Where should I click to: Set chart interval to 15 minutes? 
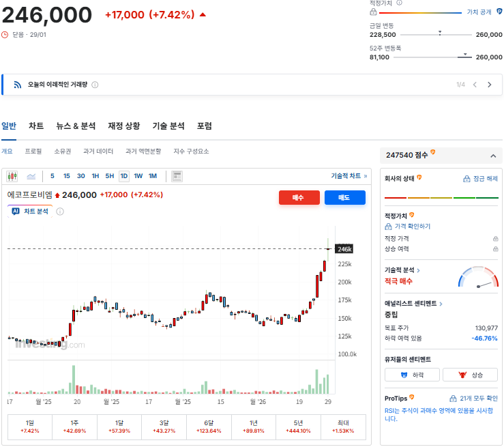(x=67, y=176)
